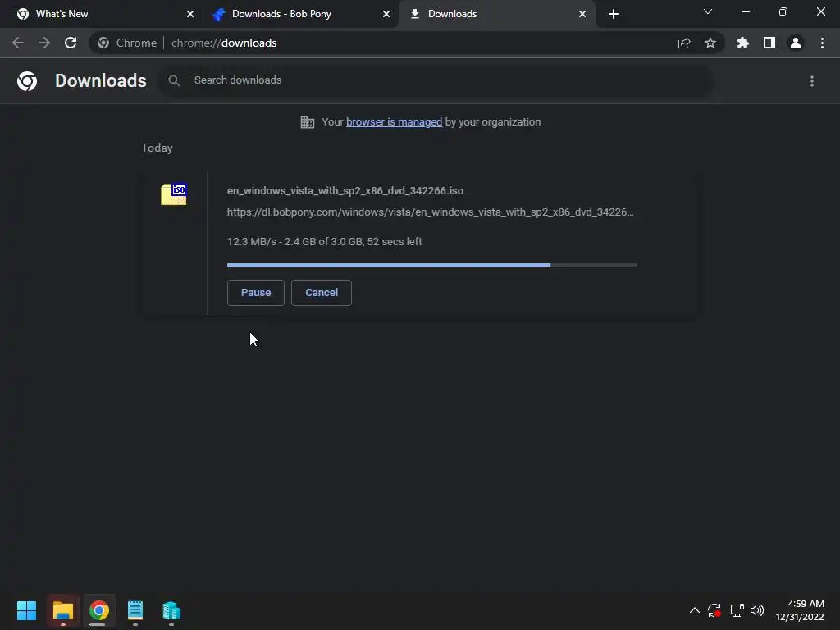Click the Chrome logo beside Downloads heading
Image resolution: width=840 pixels, height=630 pixels.
[x=27, y=81]
